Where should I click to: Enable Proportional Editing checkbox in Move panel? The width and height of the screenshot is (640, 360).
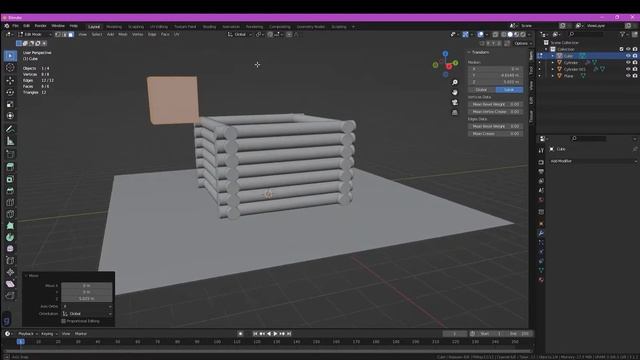point(64,321)
